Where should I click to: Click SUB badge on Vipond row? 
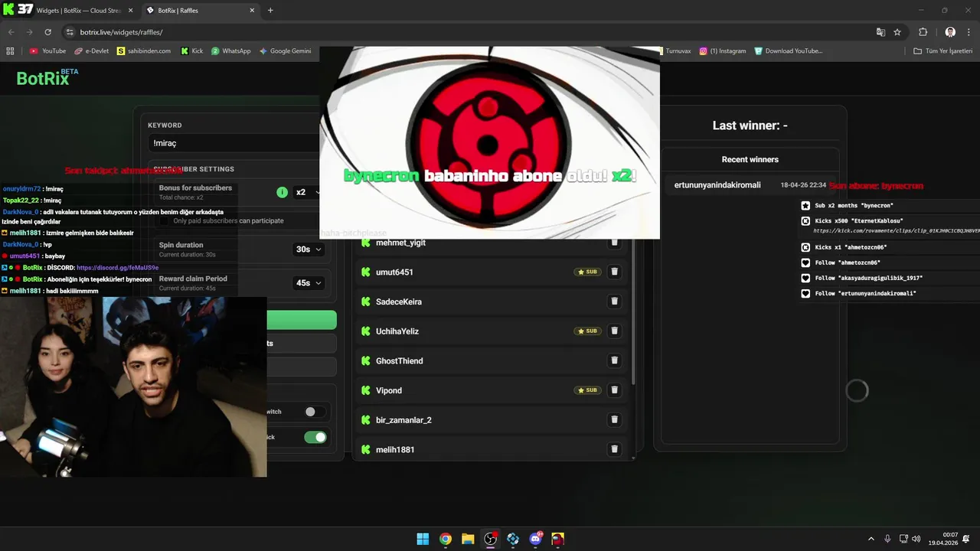click(x=588, y=390)
